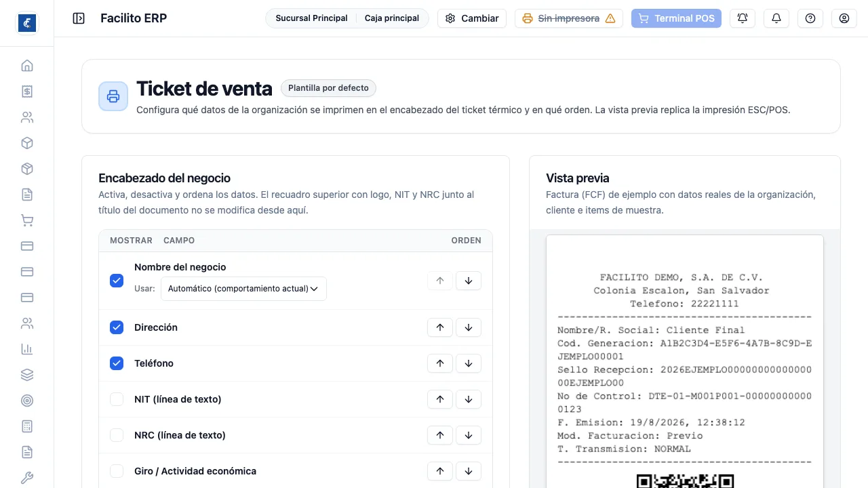The height and width of the screenshot is (488, 868).
Task: Open the Terminal POS button
Action: (x=676, y=18)
